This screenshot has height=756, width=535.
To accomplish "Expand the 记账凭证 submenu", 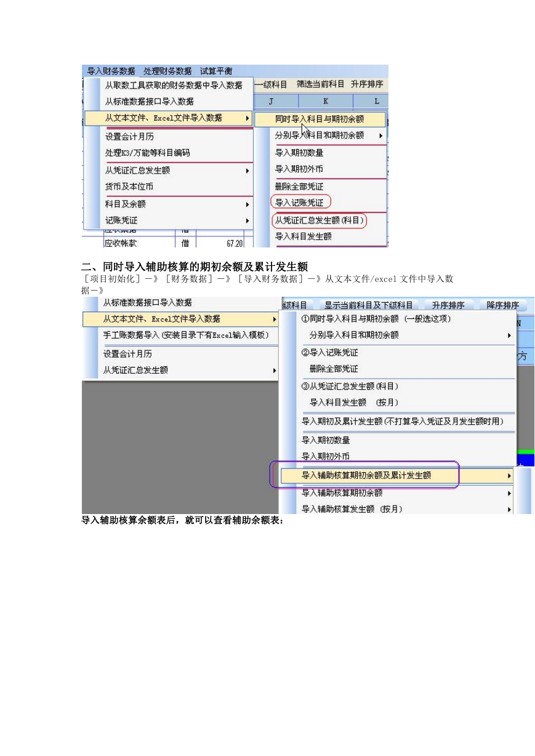I will [168, 220].
